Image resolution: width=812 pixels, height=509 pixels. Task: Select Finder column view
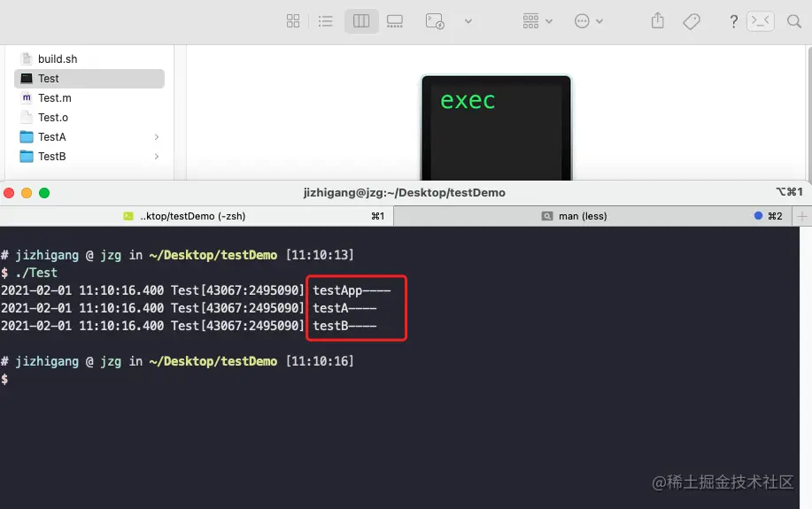point(361,21)
